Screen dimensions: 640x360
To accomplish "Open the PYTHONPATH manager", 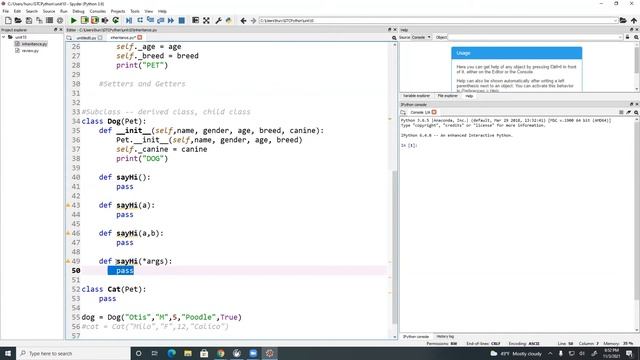I will (x=229, y=20).
